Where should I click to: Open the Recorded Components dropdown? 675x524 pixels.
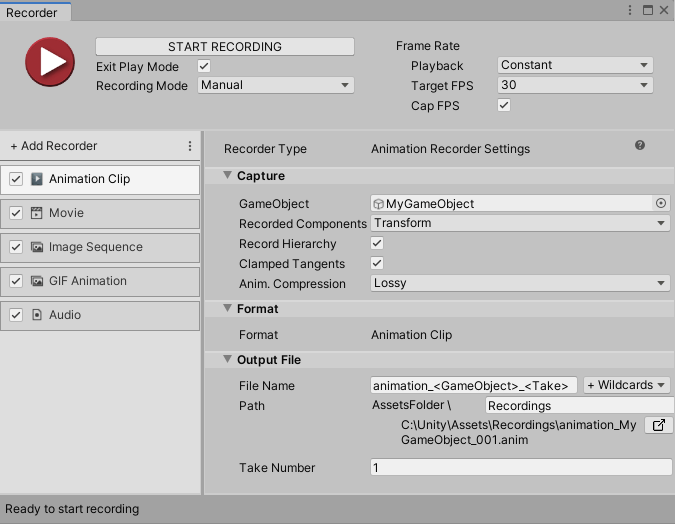click(520, 223)
